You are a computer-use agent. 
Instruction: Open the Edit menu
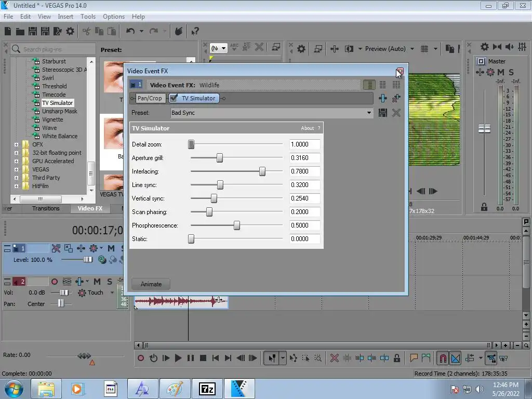[25, 16]
